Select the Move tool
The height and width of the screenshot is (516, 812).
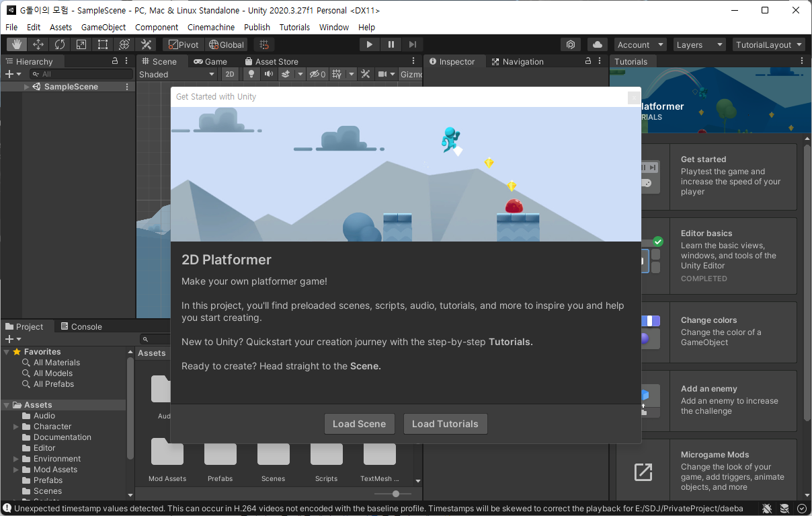38,44
